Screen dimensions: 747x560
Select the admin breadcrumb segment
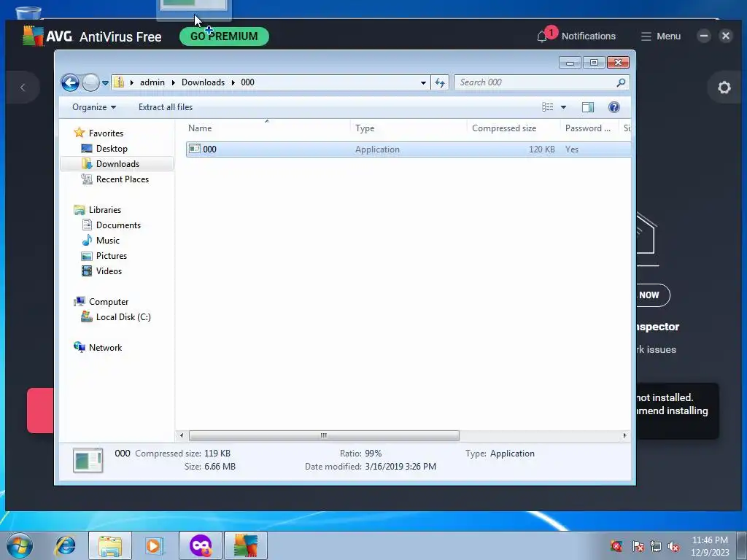click(x=152, y=82)
